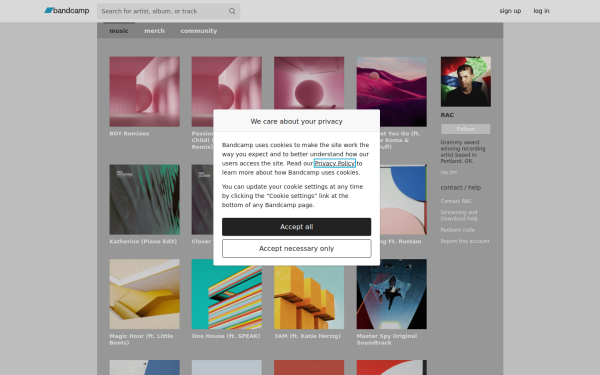Open the rac.fm website link
The image size is (600, 375).
[448, 172]
